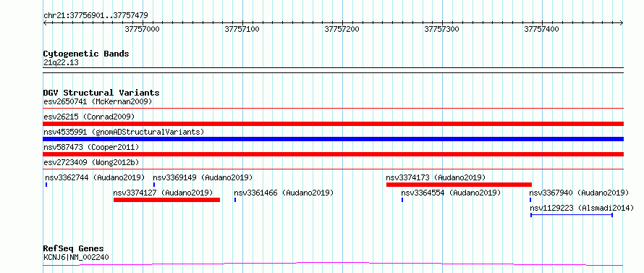Select the nsv1129223 Alsmadi2014 blue interval line
Viewport: 644px width, 273px height.
(572, 215)
